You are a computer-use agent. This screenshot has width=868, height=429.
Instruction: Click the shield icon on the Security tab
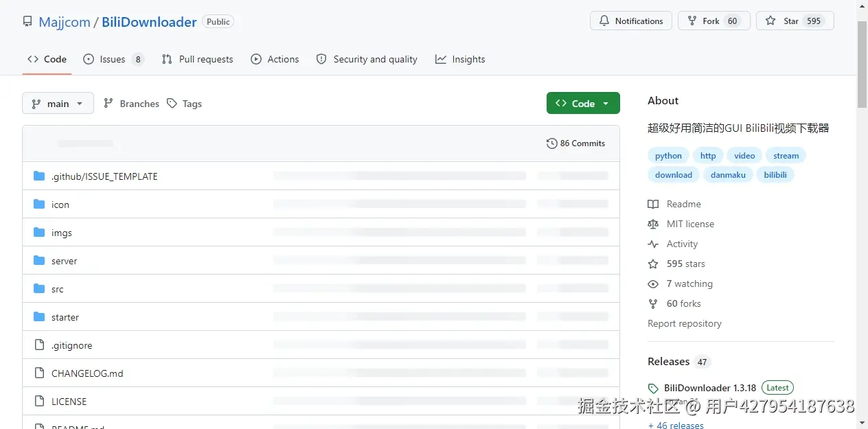(x=321, y=59)
